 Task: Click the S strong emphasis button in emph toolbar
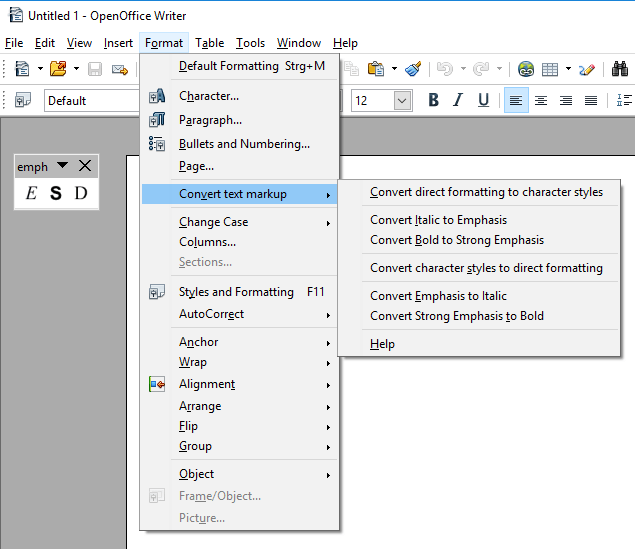tap(56, 193)
